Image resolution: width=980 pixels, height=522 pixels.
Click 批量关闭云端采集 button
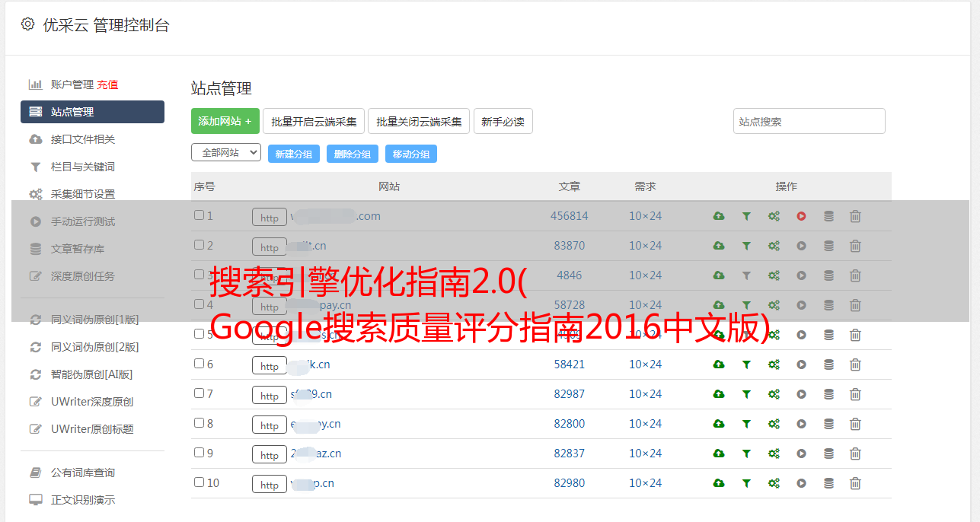(419, 121)
